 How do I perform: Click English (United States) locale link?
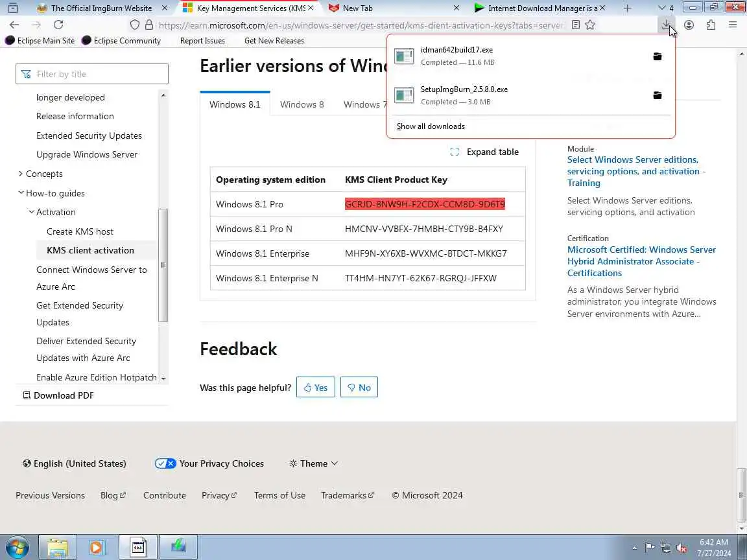coord(75,463)
